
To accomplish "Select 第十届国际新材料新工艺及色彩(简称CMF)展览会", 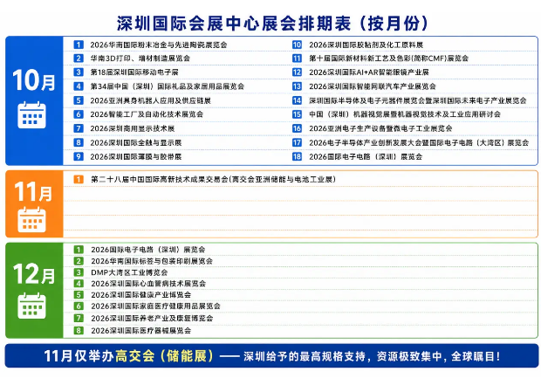I will [x=389, y=58].
